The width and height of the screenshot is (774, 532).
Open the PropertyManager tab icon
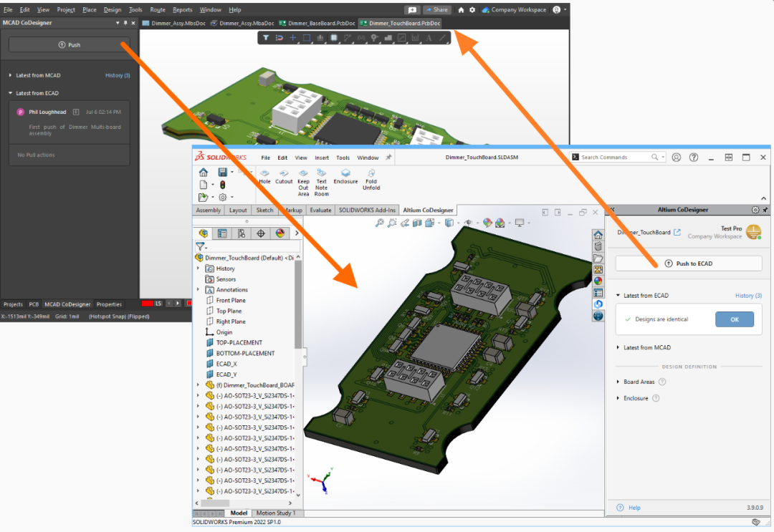click(222, 233)
